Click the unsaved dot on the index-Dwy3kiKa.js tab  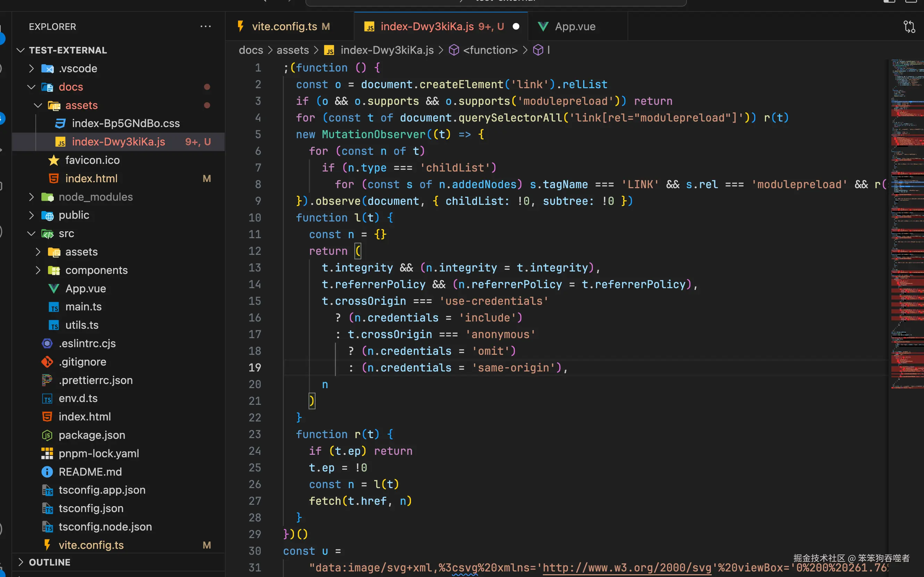point(516,26)
